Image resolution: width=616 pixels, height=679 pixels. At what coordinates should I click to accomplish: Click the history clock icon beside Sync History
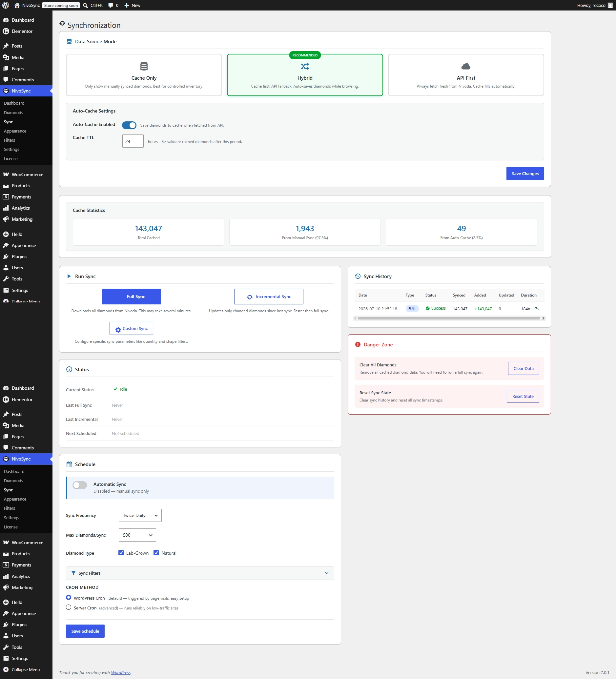pyautogui.click(x=358, y=276)
